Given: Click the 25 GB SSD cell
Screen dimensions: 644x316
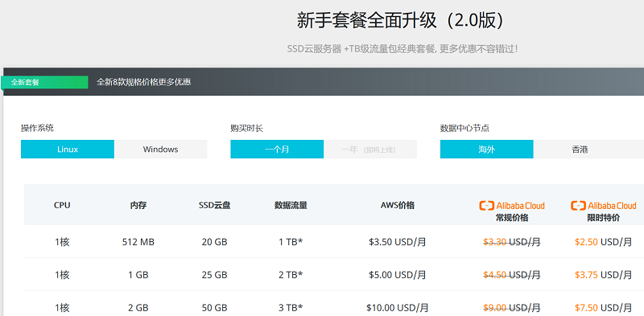Looking at the screenshot, I should tap(214, 275).
